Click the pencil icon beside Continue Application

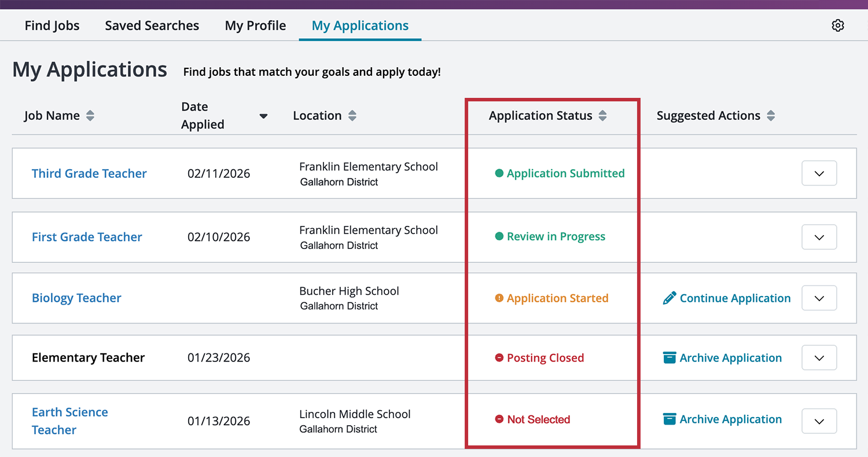pyautogui.click(x=669, y=297)
